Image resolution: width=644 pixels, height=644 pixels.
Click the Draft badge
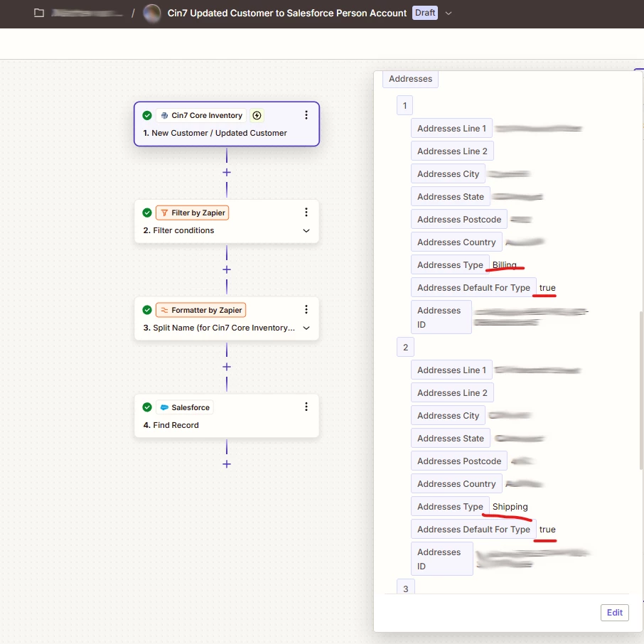pos(424,13)
